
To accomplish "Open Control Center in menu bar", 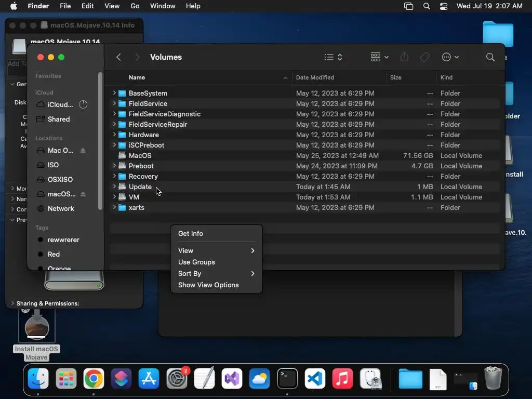I will coord(444,6).
